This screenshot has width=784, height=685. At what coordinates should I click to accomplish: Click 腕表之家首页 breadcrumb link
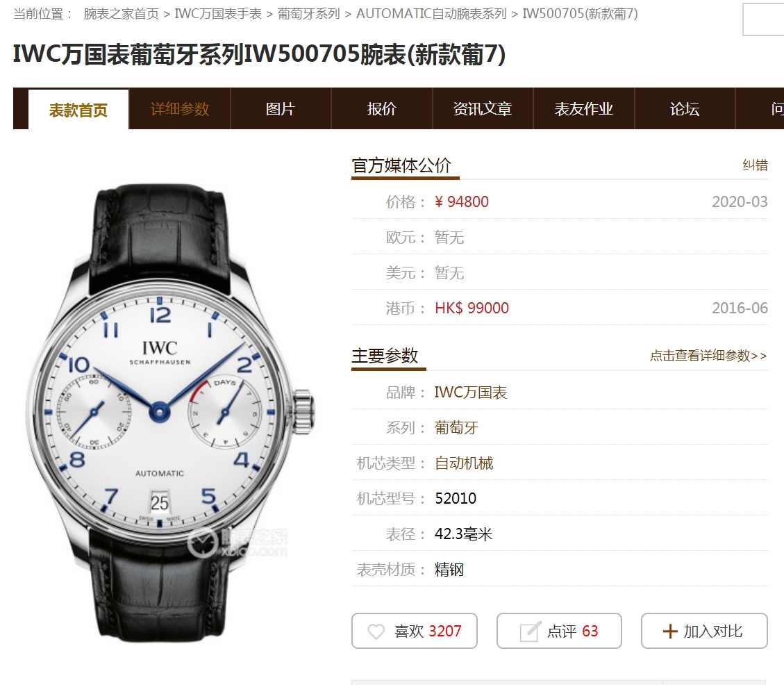tap(122, 13)
